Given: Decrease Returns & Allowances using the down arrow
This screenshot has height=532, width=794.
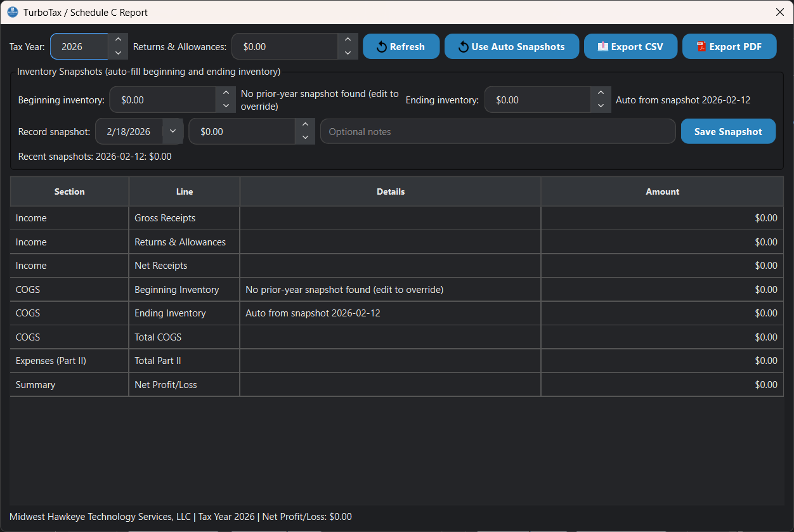Looking at the screenshot, I should tap(348, 52).
